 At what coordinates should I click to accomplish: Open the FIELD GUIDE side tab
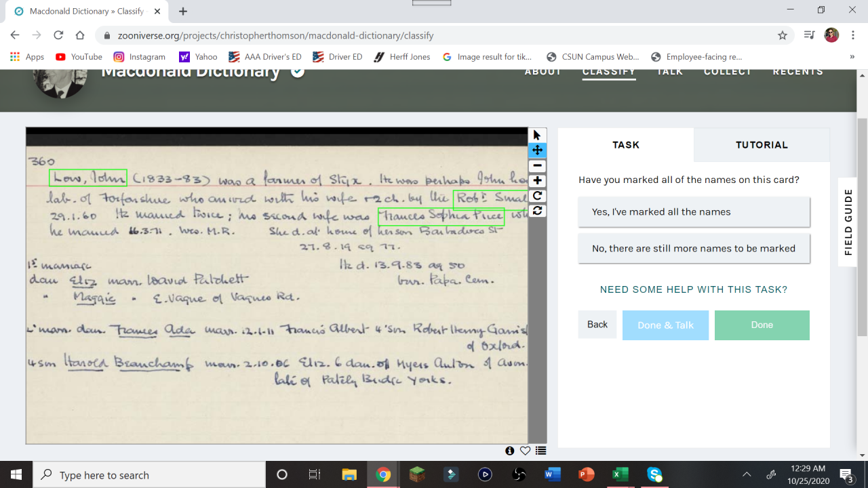(x=848, y=222)
